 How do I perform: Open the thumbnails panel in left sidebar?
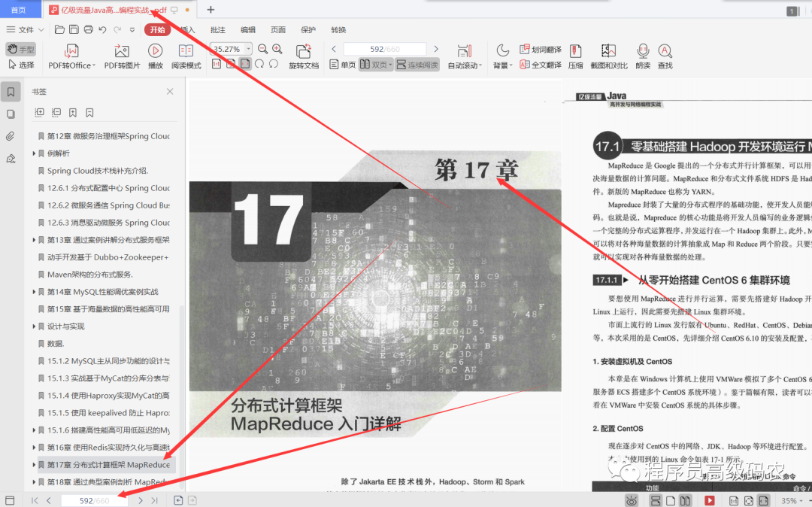pos(11,114)
